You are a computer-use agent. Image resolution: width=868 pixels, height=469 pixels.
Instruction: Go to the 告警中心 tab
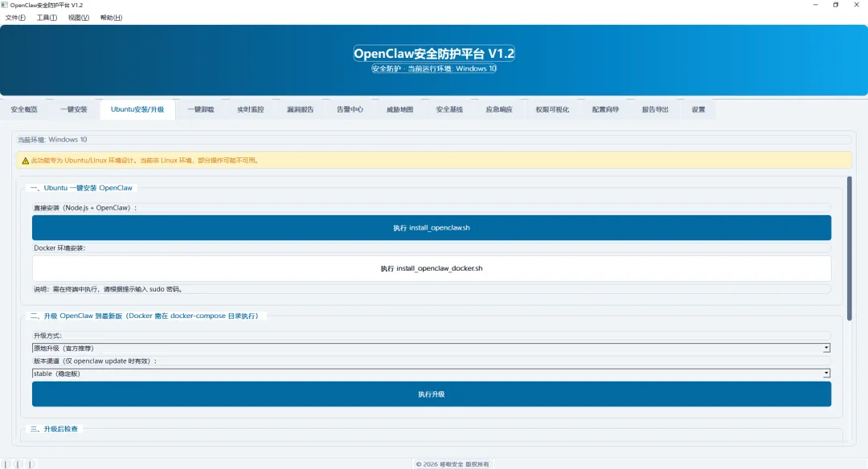coord(350,109)
